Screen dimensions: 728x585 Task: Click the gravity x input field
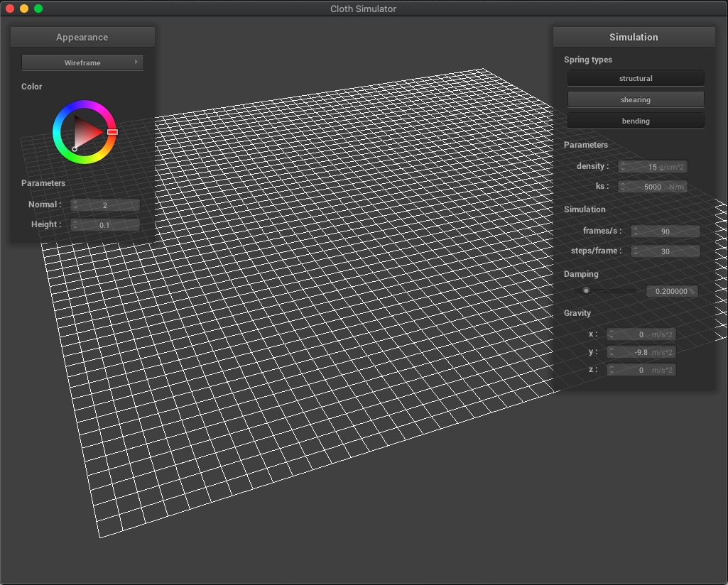coord(641,334)
